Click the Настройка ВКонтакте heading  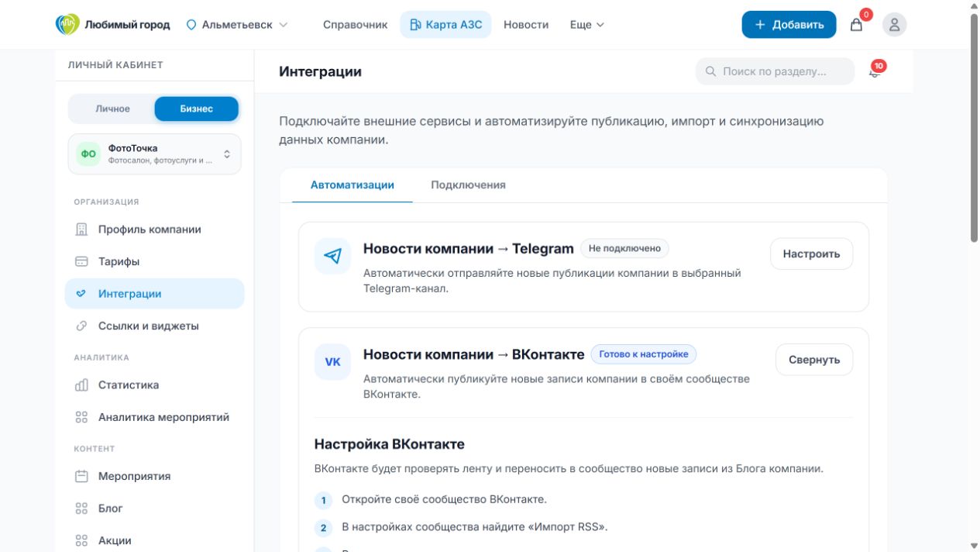pyautogui.click(x=390, y=444)
